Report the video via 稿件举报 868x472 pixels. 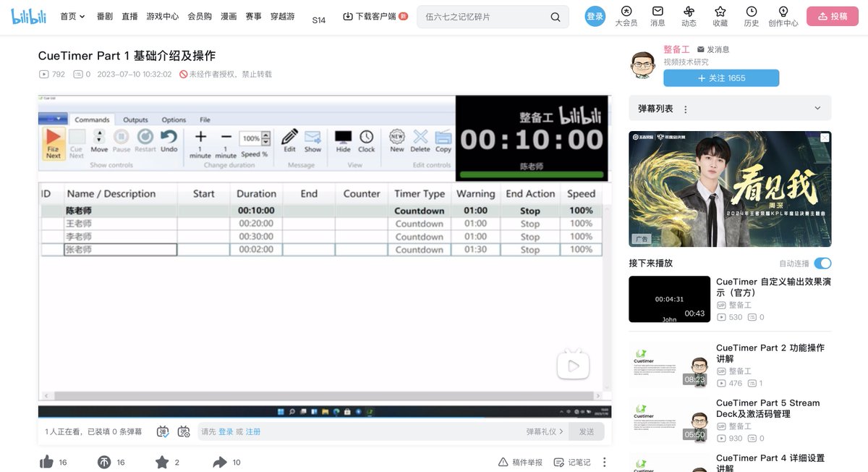point(520,462)
